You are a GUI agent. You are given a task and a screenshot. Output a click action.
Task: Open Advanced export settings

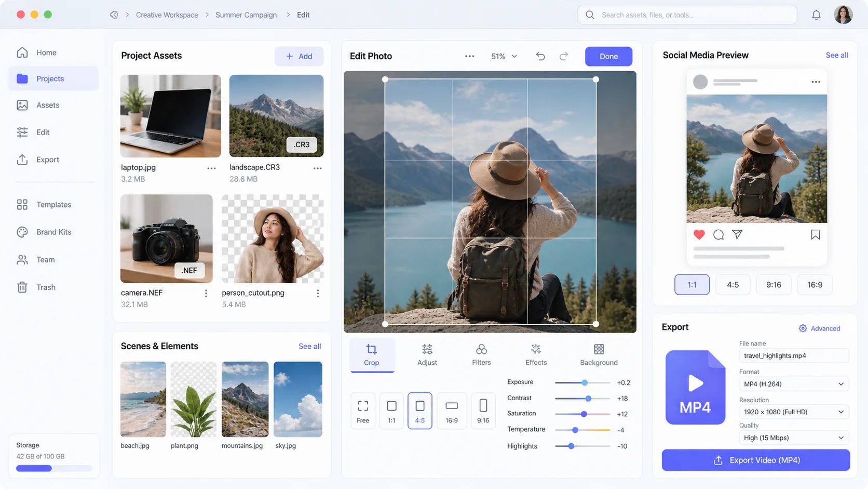[x=819, y=328]
